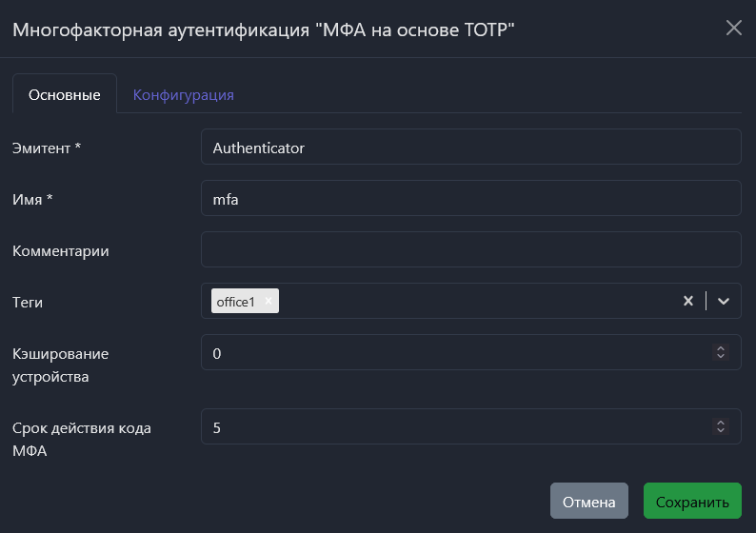Click the empty Комментарии field
This screenshot has height=533, width=756.
(x=470, y=250)
